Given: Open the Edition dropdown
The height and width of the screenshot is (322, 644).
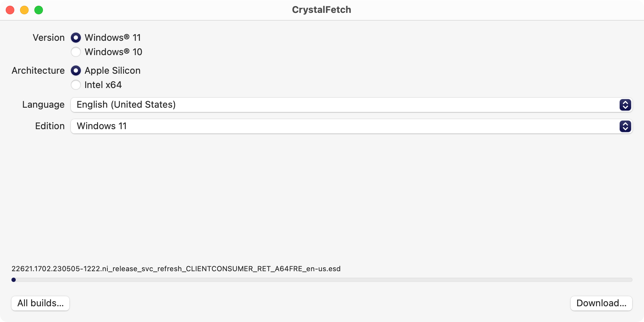Looking at the screenshot, I should [x=322, y=126].
